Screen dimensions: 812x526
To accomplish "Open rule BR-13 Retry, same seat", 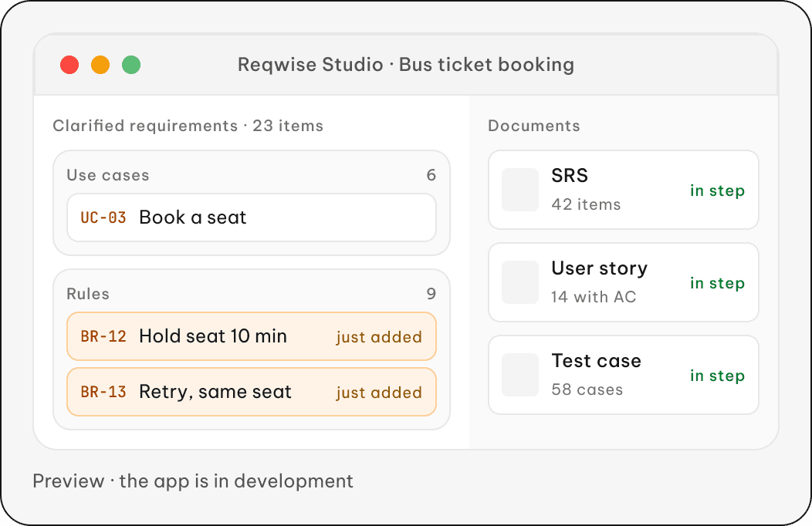I will 252,392.
